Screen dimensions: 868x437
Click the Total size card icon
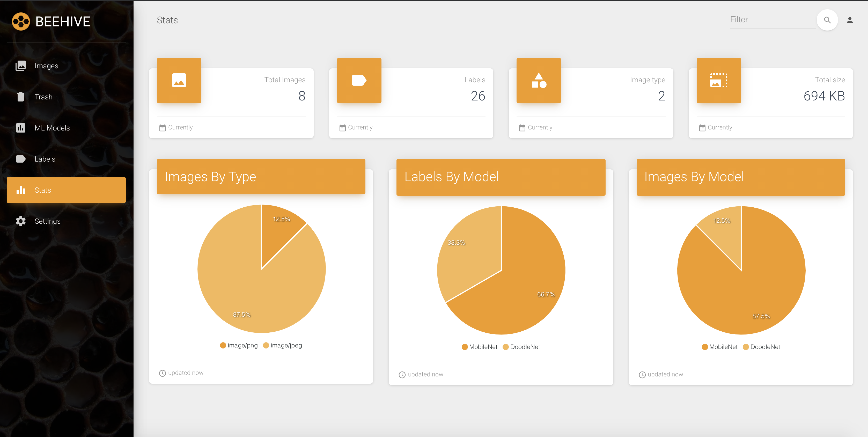[718, 81]
